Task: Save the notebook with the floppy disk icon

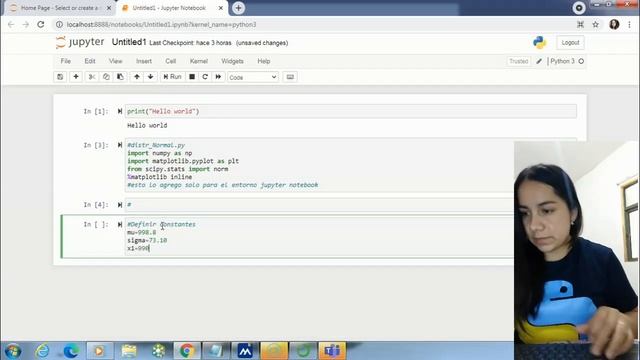Action: click(x=60, y=77)
